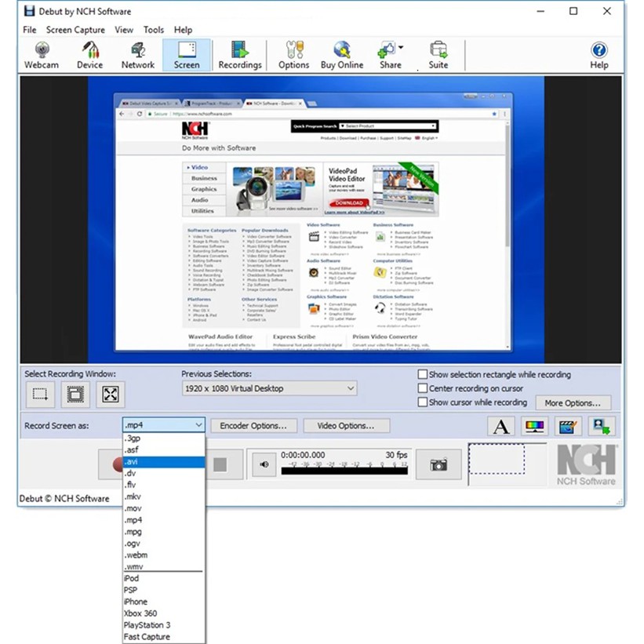The image size is (644, 644).
Task: Open the Screen Capture menu
Action: click(x=75, y=30)
